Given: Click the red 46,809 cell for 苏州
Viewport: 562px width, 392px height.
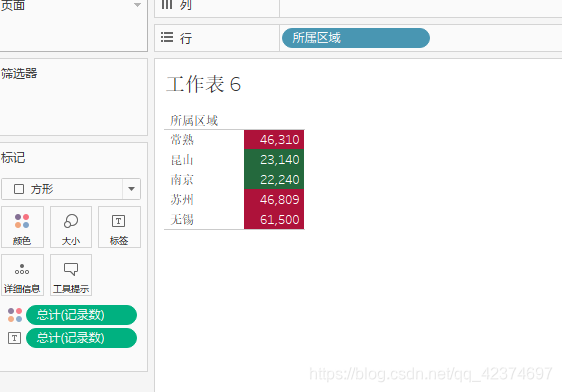Looking at the screenshot, I should 274,199.
